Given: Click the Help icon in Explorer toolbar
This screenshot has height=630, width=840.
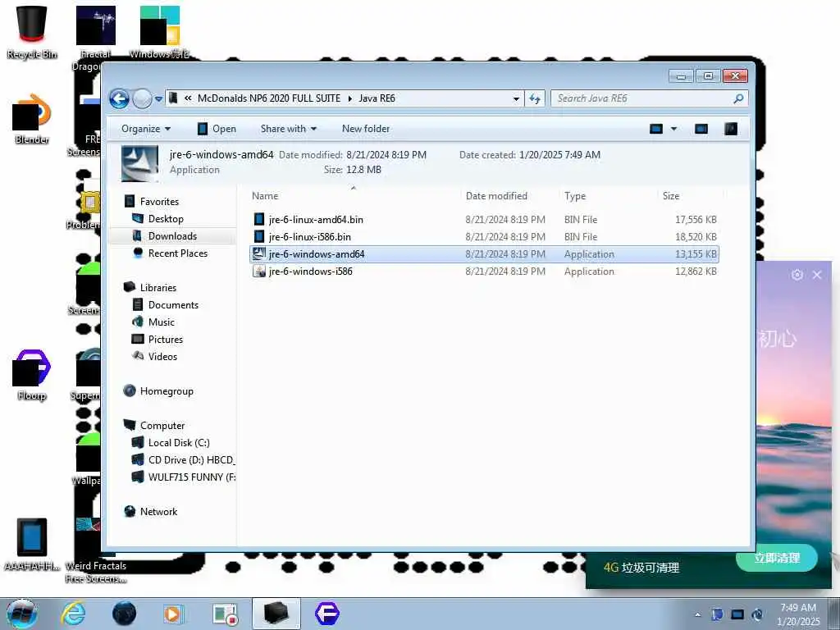Looking at the screenshot, I should 731,129.
